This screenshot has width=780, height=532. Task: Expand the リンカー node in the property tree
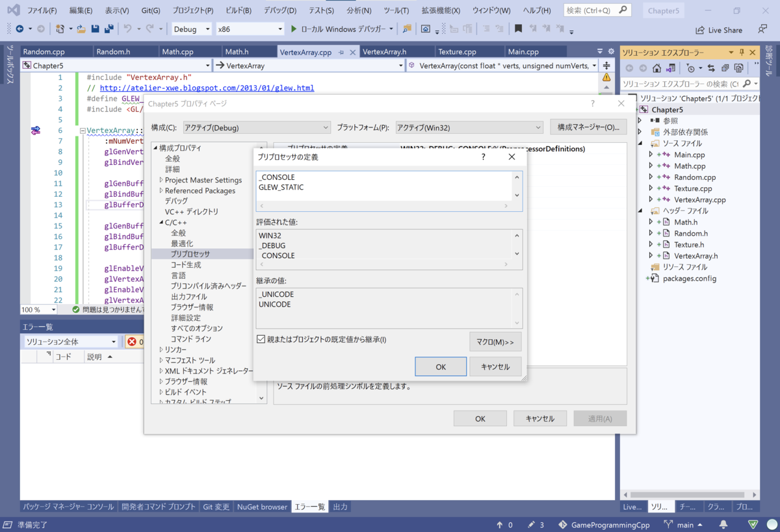pos(161,349)
